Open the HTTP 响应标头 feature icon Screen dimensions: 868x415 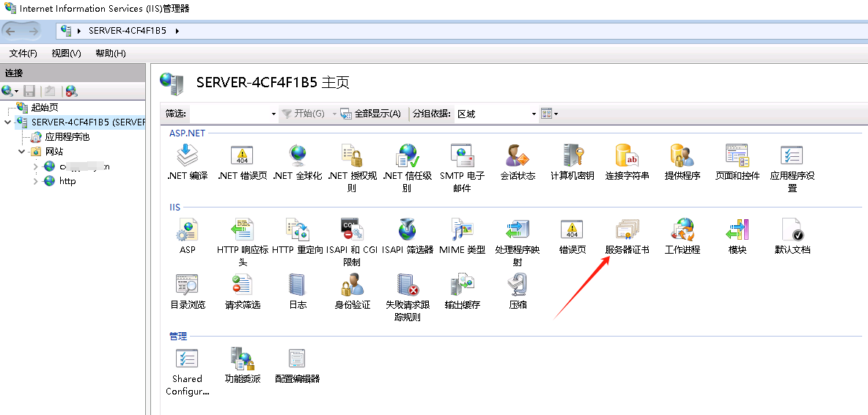[242, 229]
